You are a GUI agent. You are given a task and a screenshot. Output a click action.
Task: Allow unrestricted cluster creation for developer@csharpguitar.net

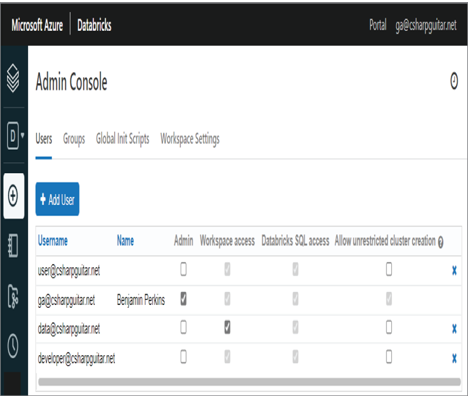tap(389, 357)
